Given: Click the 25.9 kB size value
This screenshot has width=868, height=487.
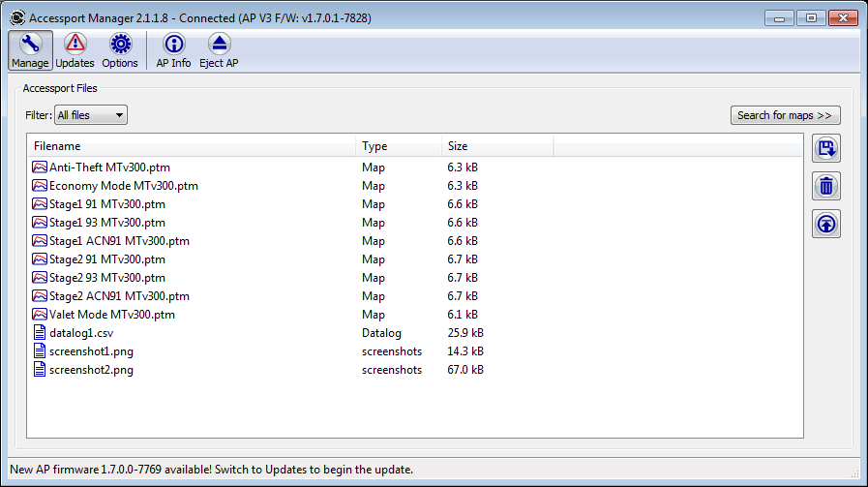Looking at the screenshot, I should click(x=465, y=333).
